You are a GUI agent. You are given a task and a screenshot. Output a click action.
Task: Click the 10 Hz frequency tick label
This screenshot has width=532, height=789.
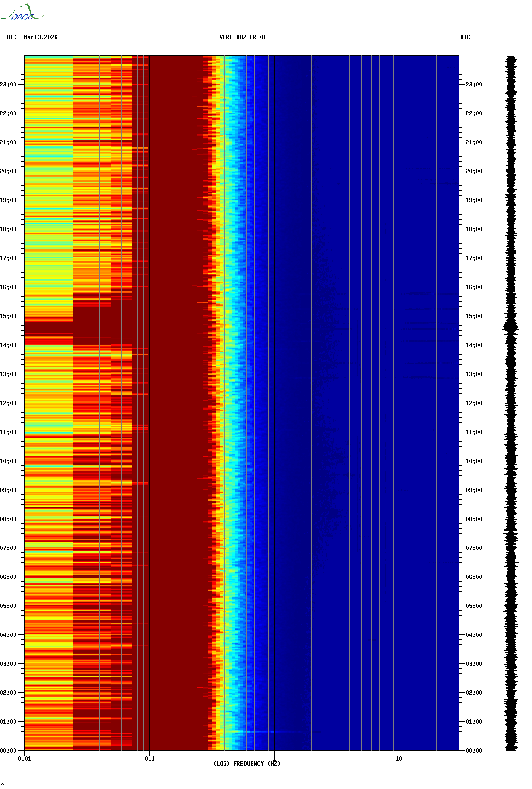tap(399, 759)
